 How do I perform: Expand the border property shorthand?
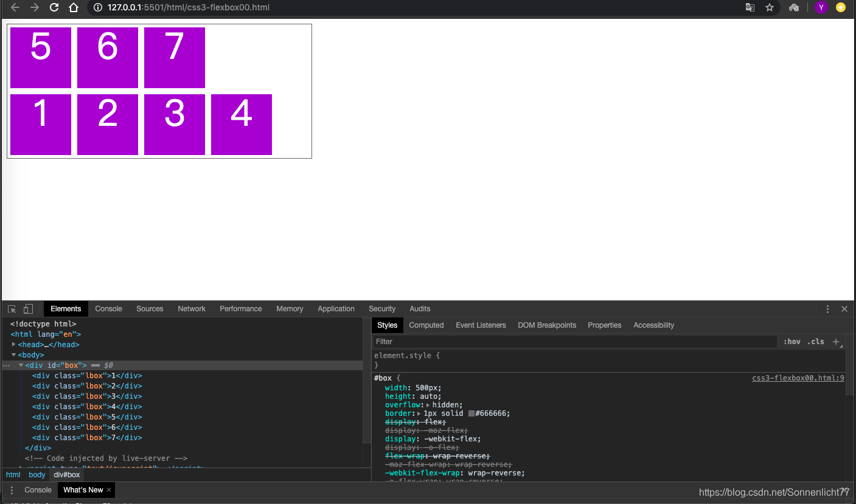coord(419,413)
